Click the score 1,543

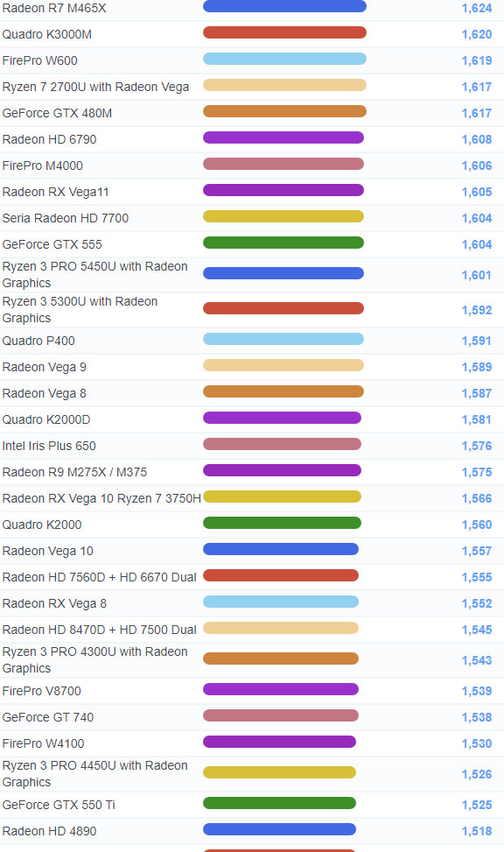[477, 660]
